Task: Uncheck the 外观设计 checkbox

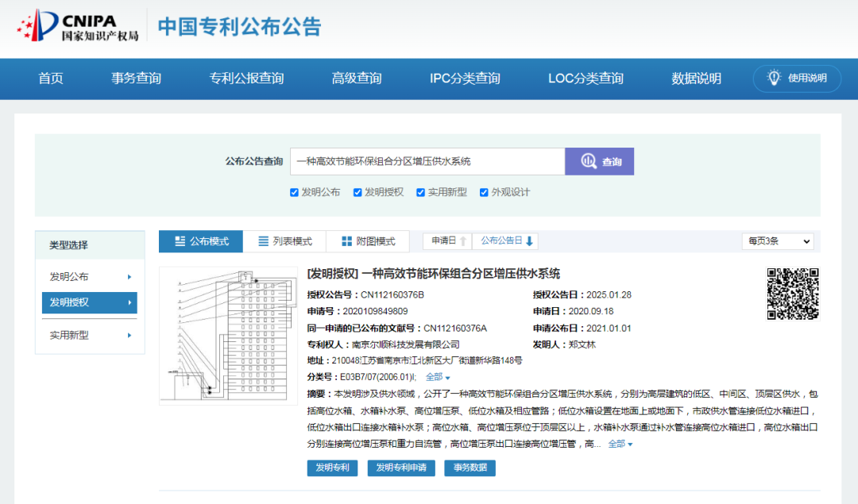Action: pos(484,192)
